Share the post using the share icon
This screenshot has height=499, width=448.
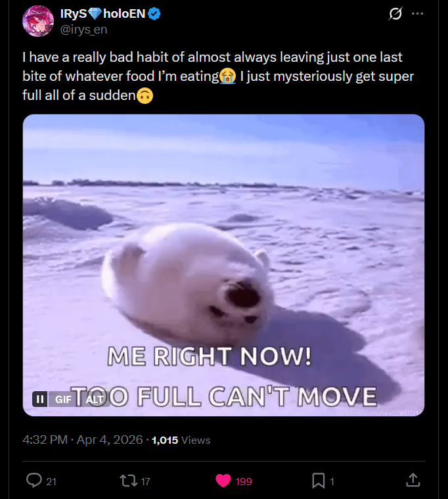(413, 480)
